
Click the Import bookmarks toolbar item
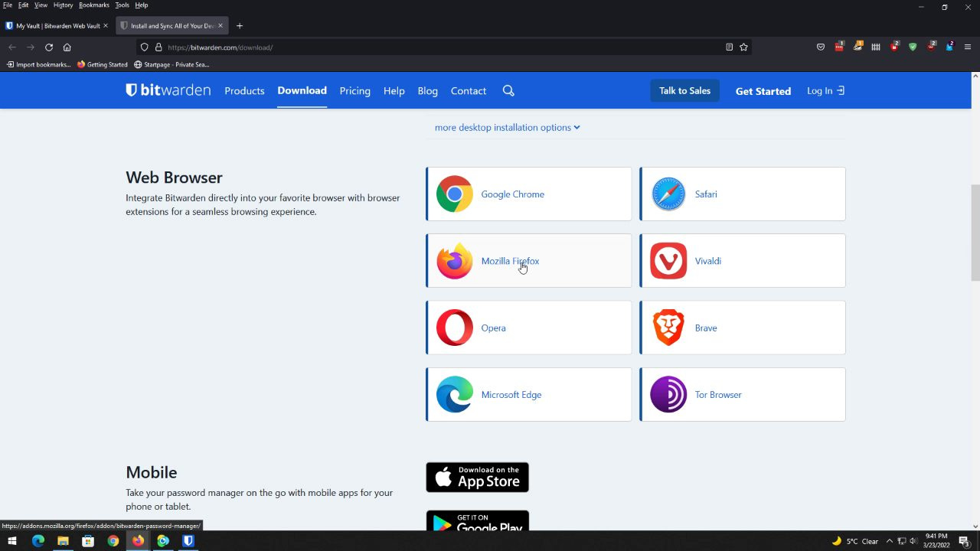pos(38,65)
